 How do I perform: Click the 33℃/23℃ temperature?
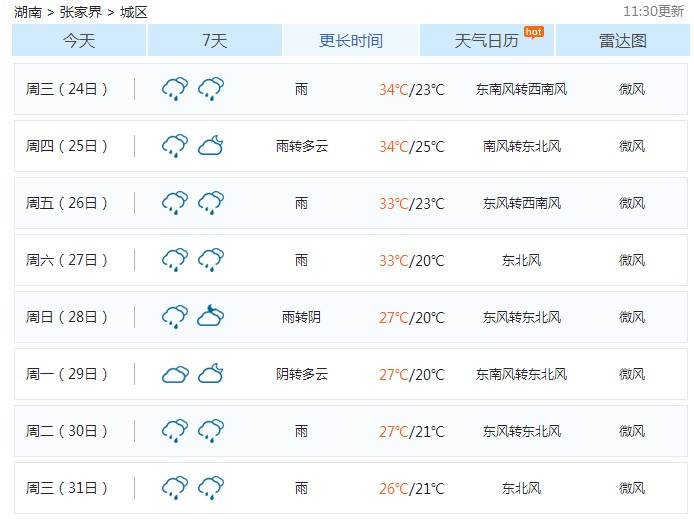pos(412,204)
